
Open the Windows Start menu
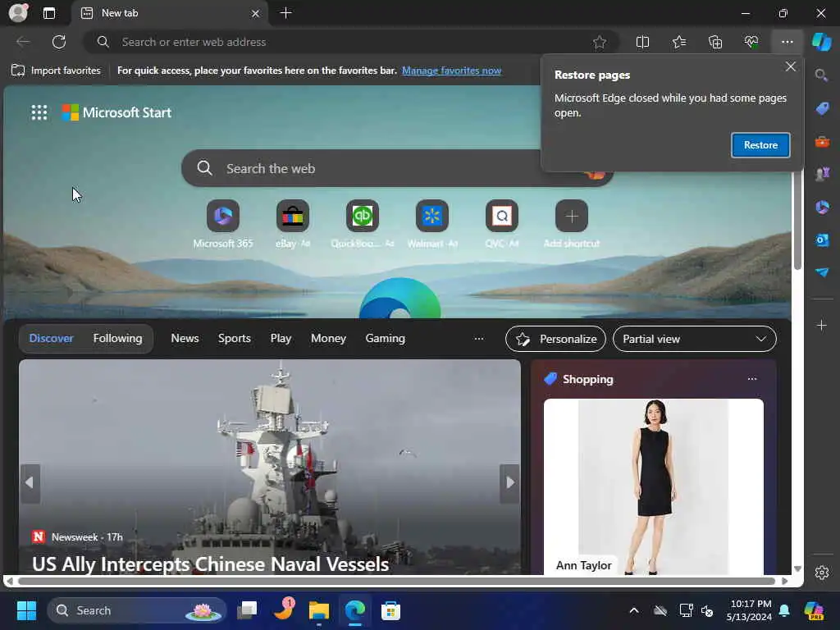pyautogui.click(x=26, y=610)
